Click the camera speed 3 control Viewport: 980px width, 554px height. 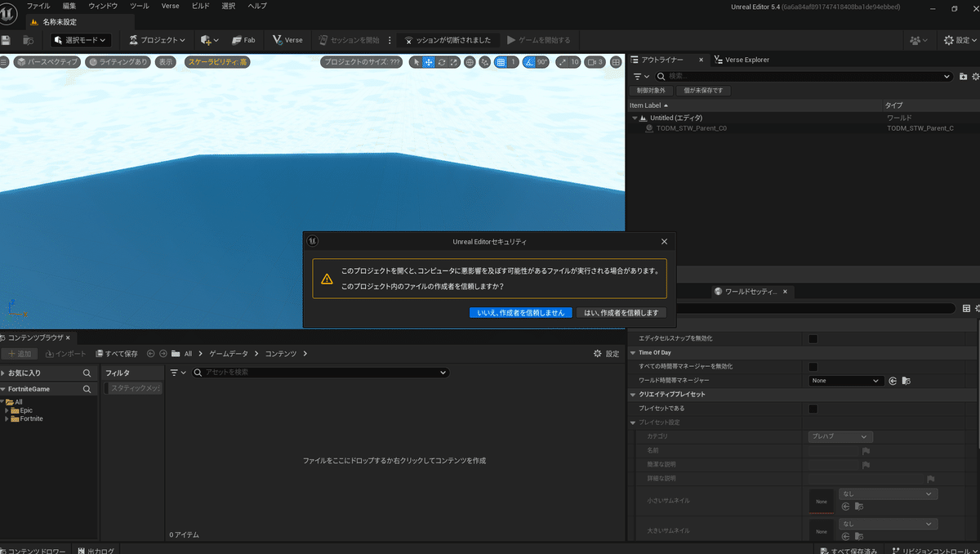point(595,62)
